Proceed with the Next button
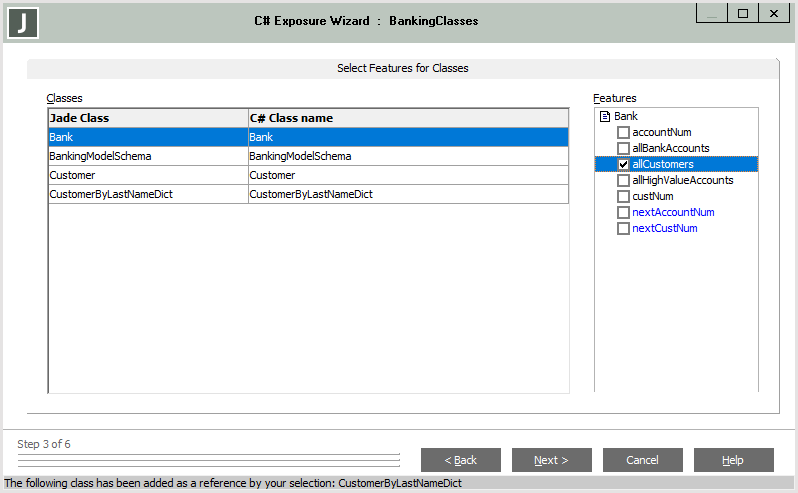The image size is (798, 493). [x=551, y=460]
